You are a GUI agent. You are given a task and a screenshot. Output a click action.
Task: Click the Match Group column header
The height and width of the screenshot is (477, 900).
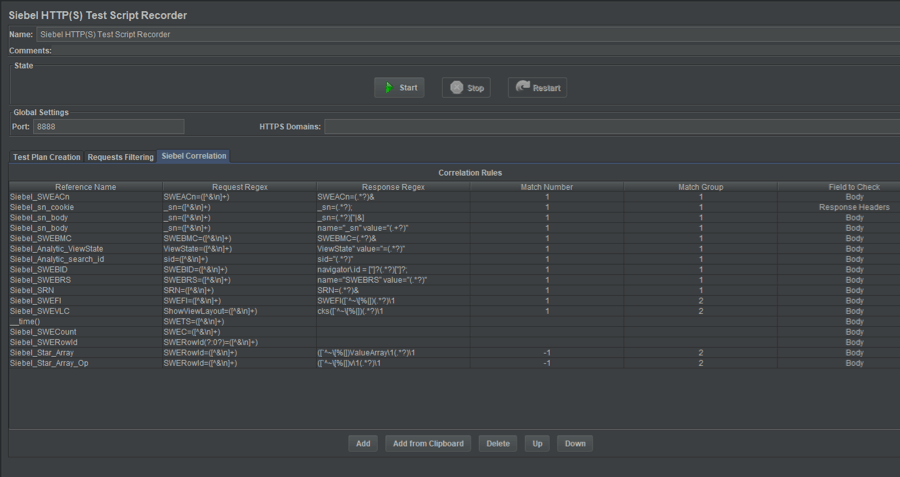point(701,187)
